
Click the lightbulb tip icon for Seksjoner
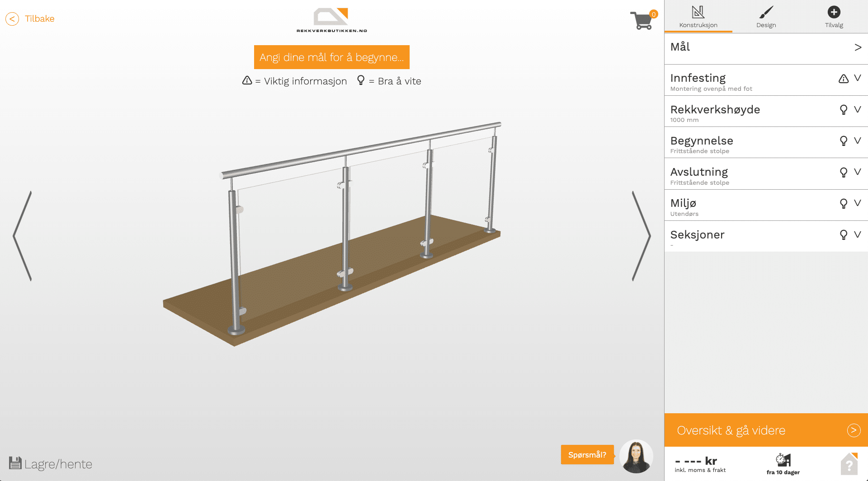point(843,235)
